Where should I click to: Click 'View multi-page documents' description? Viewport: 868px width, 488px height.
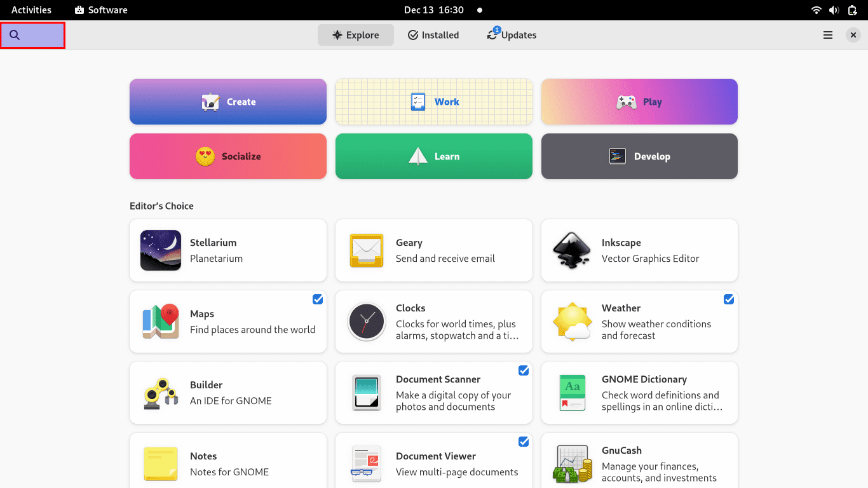[x=457, y=472]
